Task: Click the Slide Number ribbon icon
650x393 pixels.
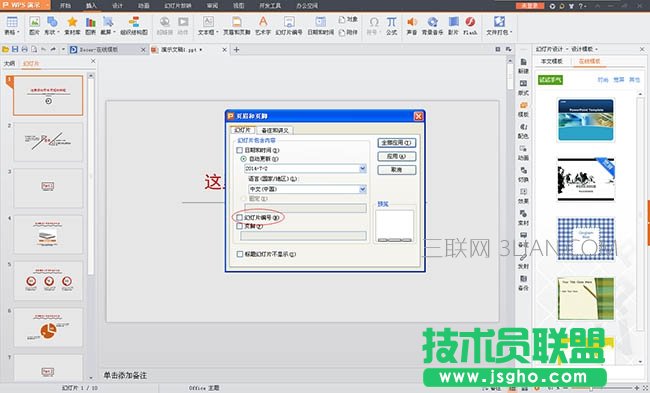Action: 289,22
